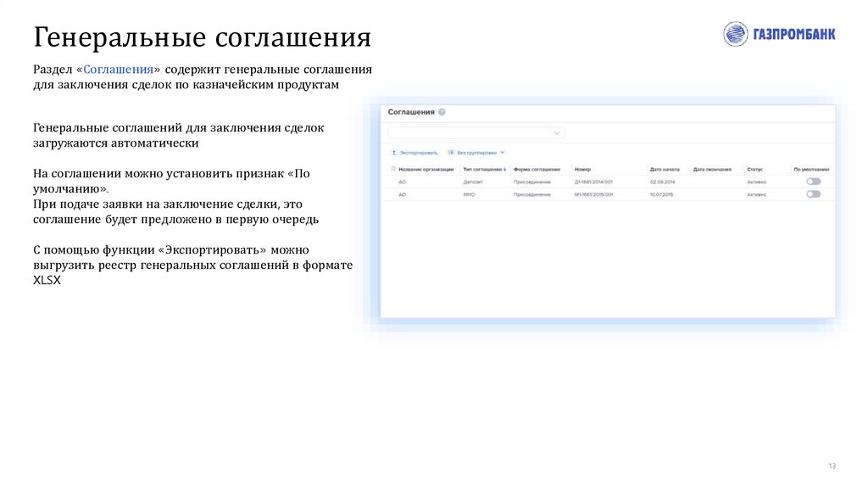Click the Генеральные соглашения slide title

[x=202, y=37]
